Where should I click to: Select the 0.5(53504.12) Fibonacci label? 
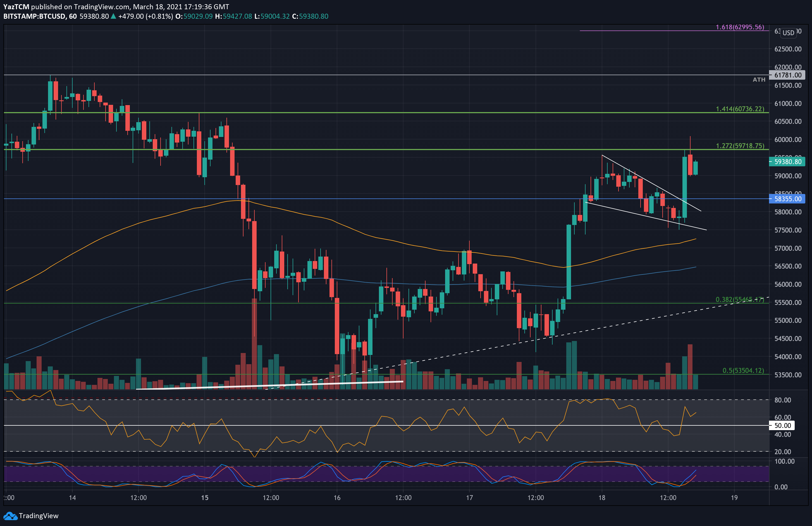(743, 371)
